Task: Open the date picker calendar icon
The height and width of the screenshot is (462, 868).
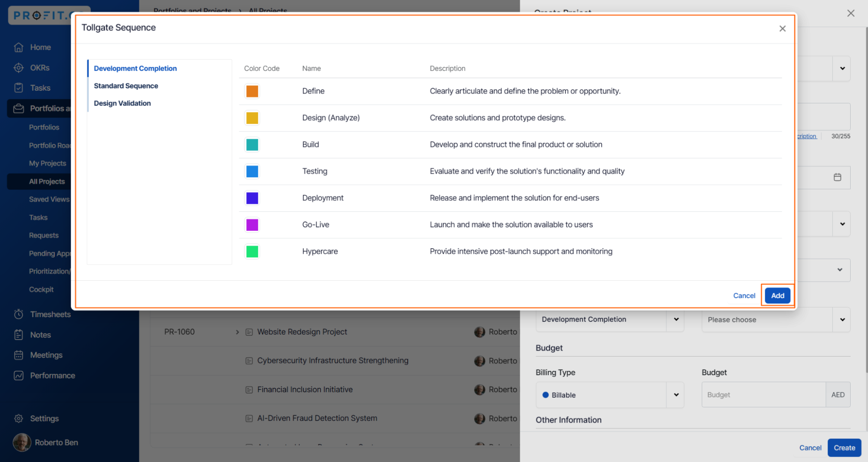Action: coord(837,177)
